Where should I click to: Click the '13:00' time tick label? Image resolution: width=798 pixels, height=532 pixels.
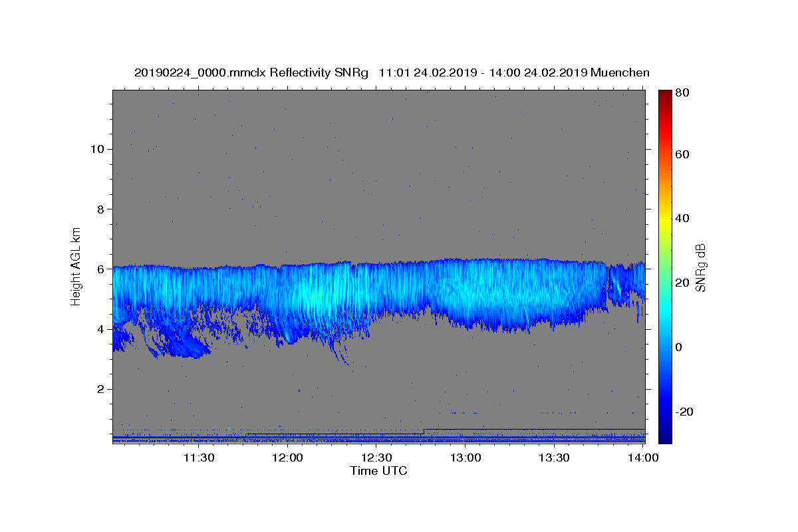465,458
